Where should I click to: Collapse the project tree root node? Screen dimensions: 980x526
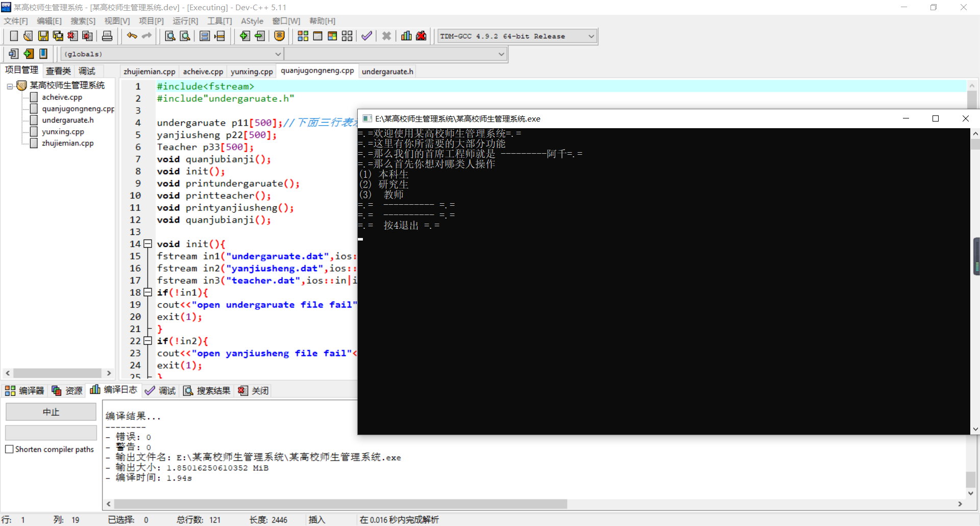coord(10,86)
